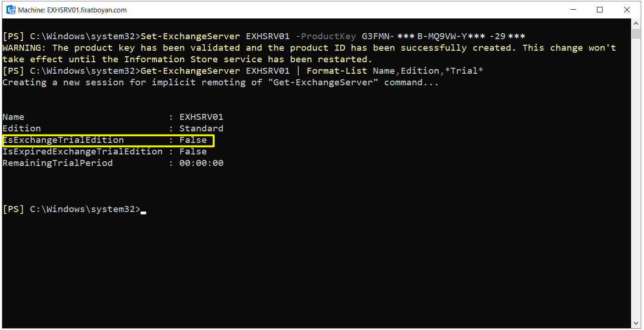
Task: Click the Exchange Management Shell title bar icon
Action: coord(11,10)
